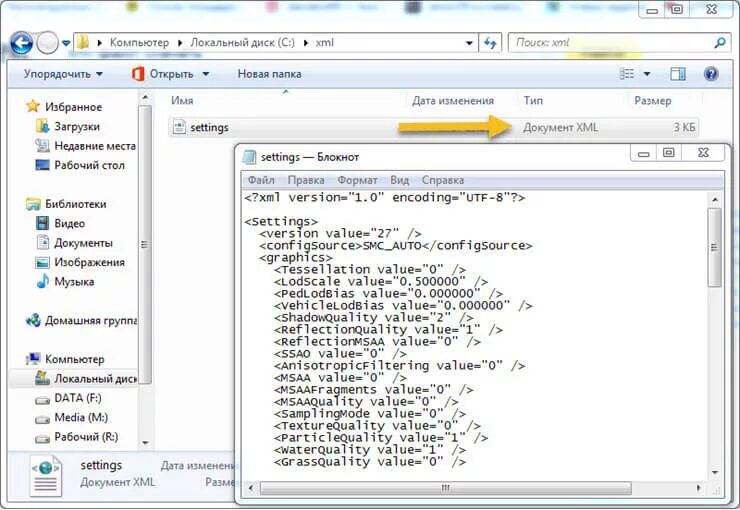The image size is (740, 510).
Task: Click navigation pane scroll down arrow
Action: (x=145, y=443)
